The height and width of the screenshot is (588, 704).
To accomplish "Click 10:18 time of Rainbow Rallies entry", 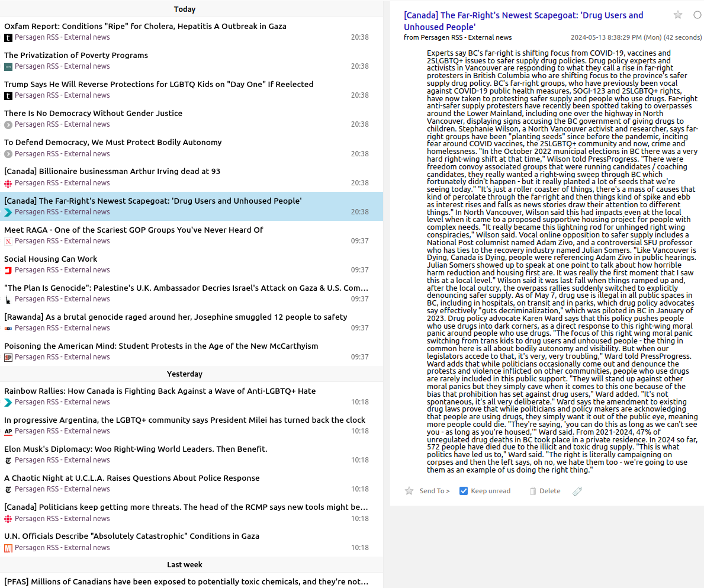I will (x=359, y=402).
